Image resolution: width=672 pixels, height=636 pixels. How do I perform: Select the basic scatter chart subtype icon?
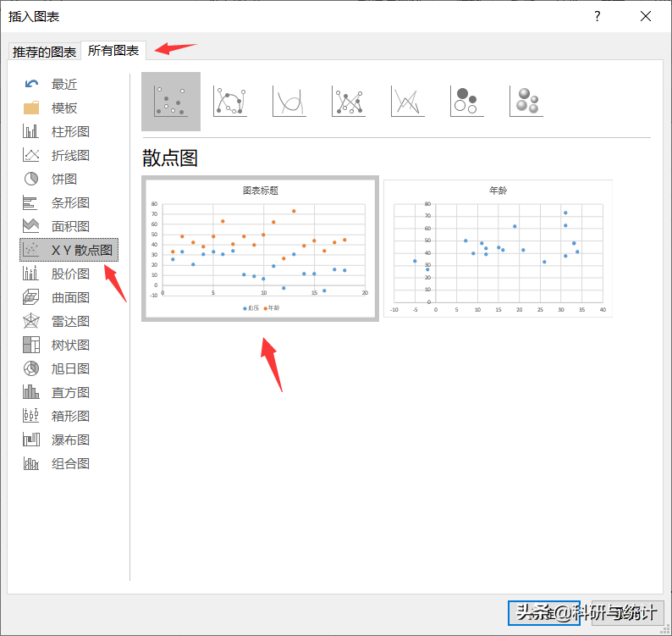pyautogui.click(x=171, y=102)
